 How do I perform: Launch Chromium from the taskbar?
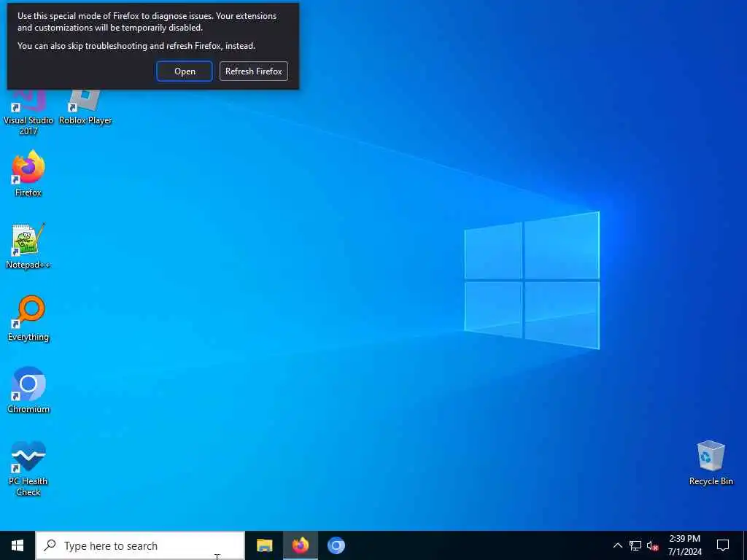(x=336, y=545)
